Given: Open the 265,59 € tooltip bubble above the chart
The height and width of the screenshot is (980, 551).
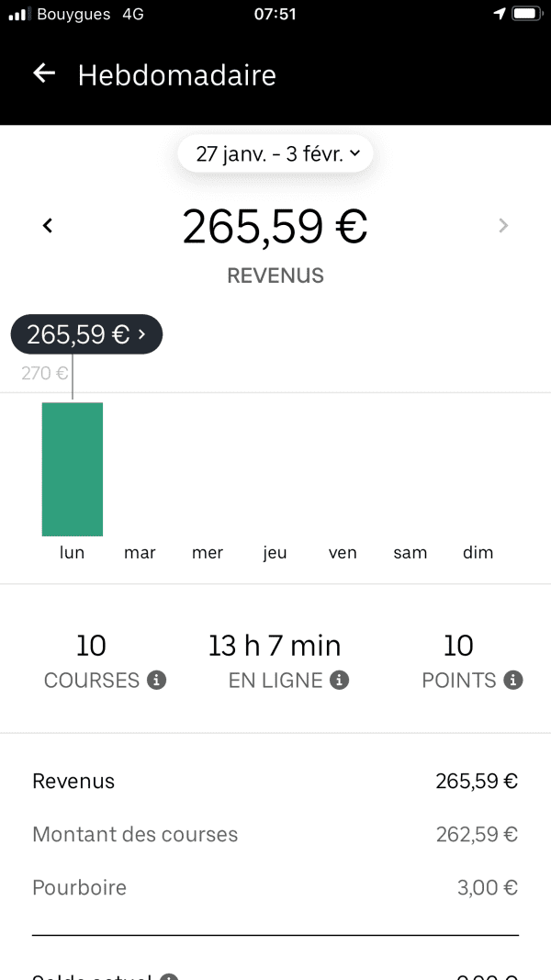Looking at the screenshot, I should pyautogui.click(x=87, y=334).
